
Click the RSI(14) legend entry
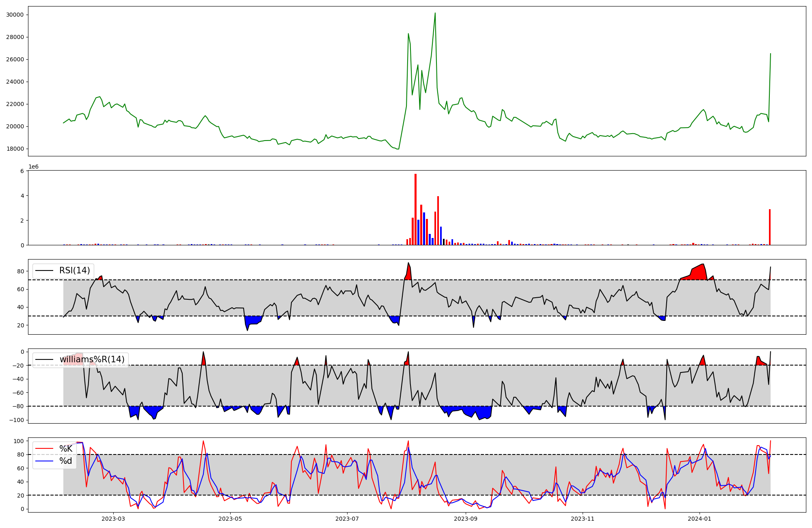coord(74,270)
